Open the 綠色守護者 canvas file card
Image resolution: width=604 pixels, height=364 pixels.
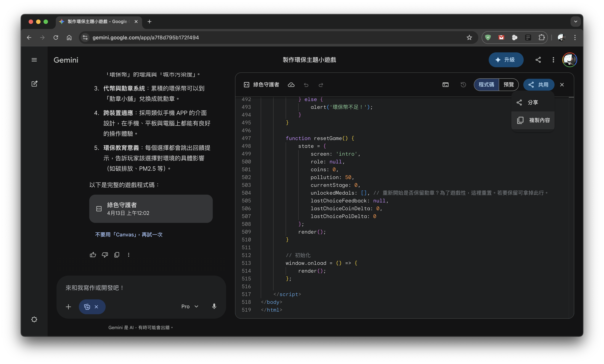click(x=151, y=209)
